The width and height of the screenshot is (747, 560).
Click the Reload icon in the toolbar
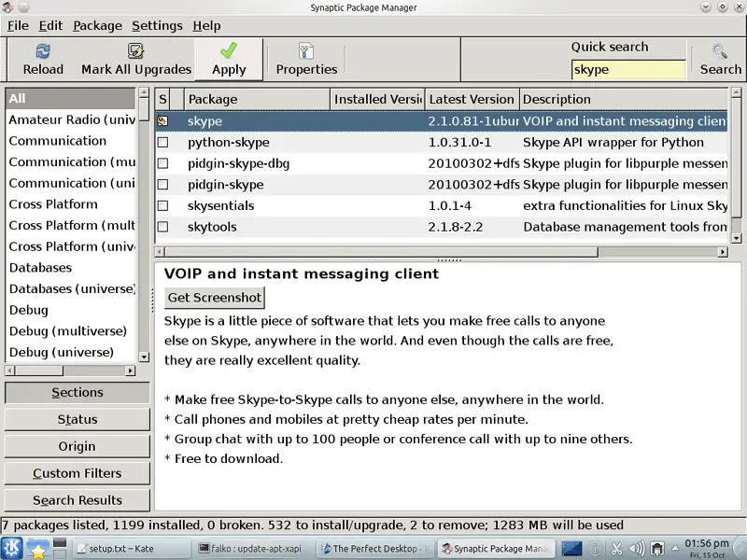pyautogui.click(x=43, y=51)
